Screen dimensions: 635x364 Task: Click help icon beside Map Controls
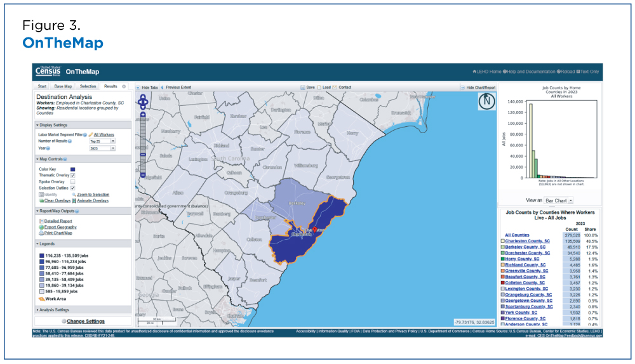(65, 159)
